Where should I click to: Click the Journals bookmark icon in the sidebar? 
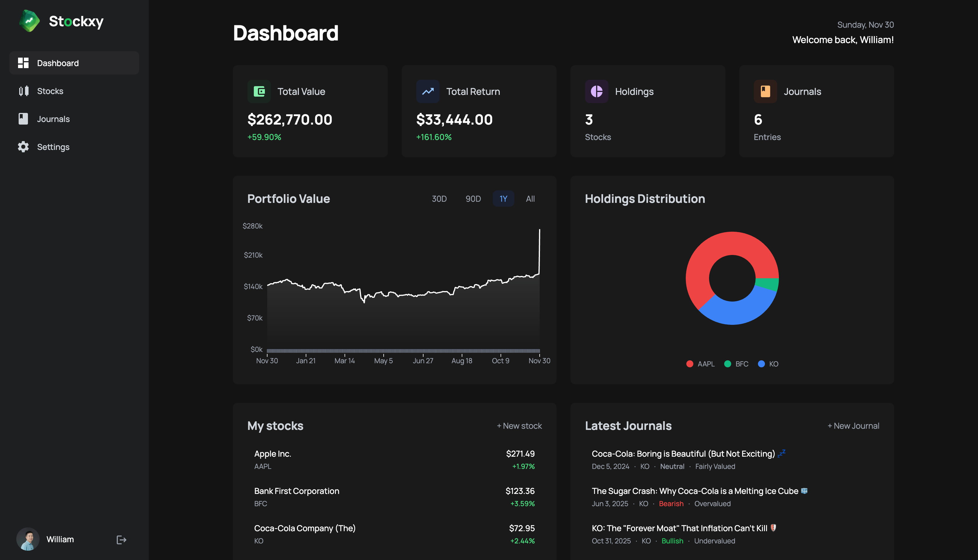[23, 119]
